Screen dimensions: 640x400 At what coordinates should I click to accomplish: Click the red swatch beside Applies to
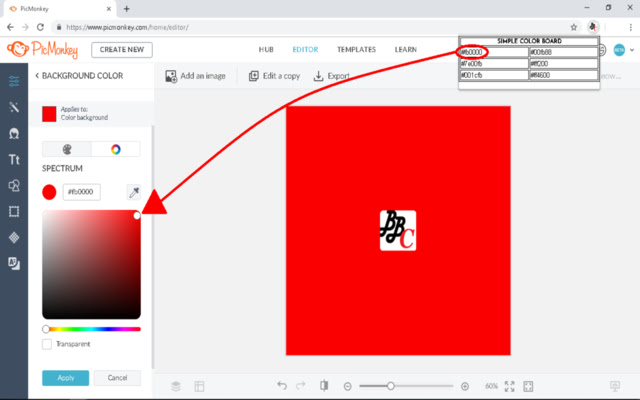point(49,114)
